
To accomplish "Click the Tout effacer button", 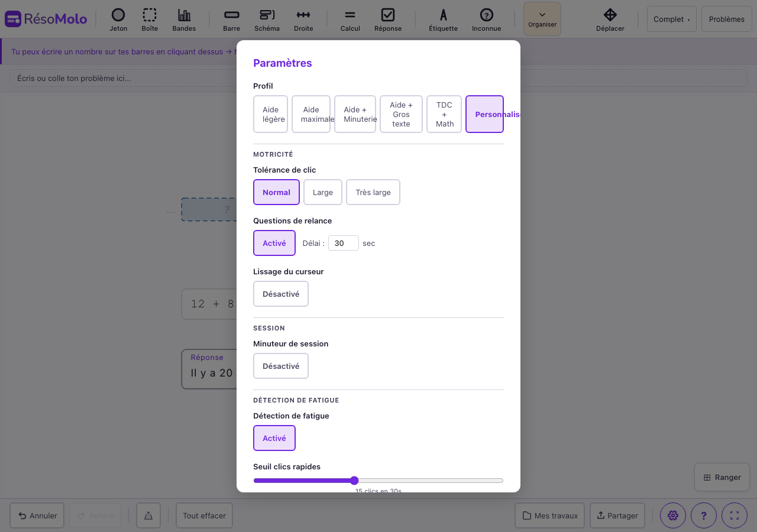I will click(204, 515).
